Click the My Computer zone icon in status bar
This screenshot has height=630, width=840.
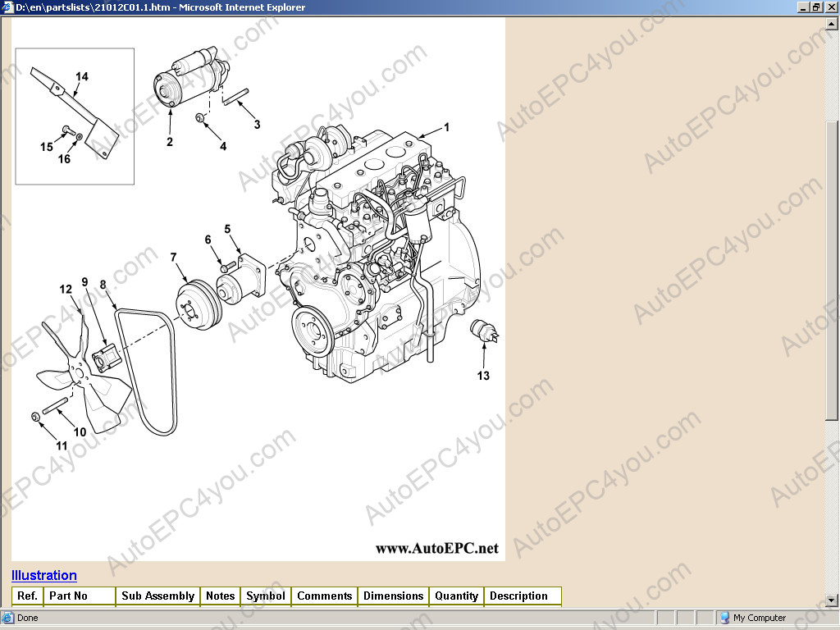[x=724, y=618]
